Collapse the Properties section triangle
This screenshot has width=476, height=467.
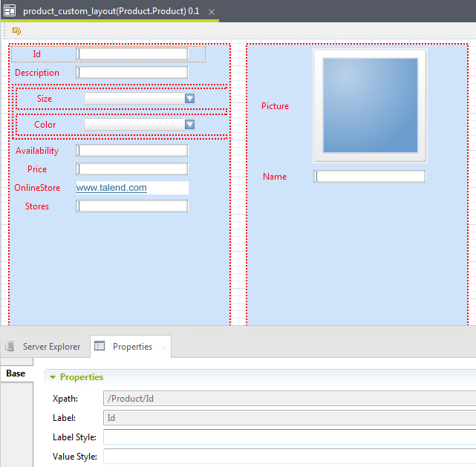coord(53,378)
